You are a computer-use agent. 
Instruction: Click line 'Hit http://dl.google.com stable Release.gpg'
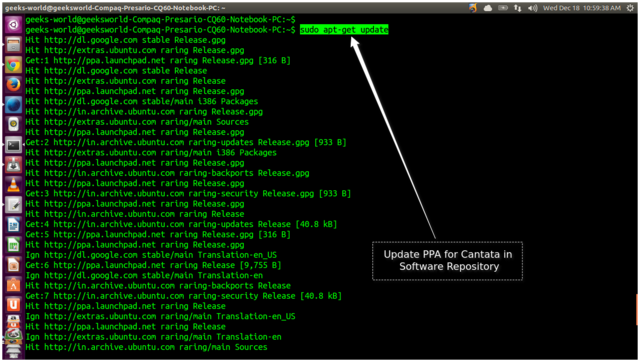[x=125, y=40]
